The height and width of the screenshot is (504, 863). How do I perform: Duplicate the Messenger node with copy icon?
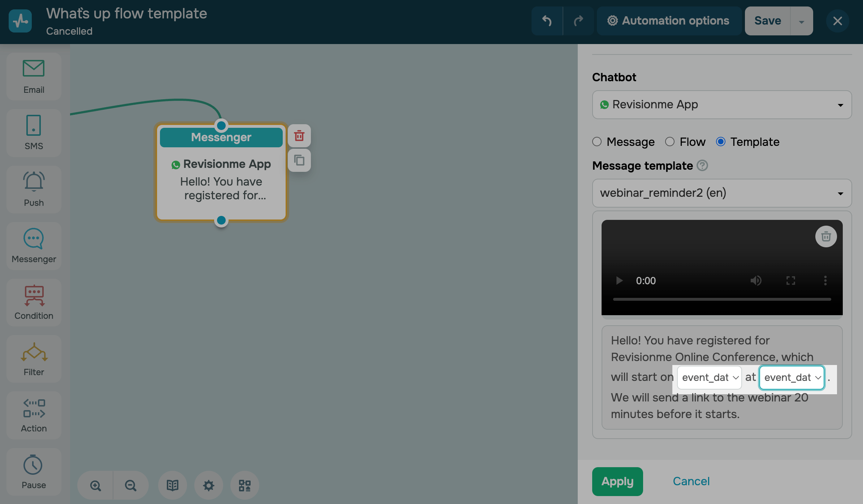tap(299, 160)
